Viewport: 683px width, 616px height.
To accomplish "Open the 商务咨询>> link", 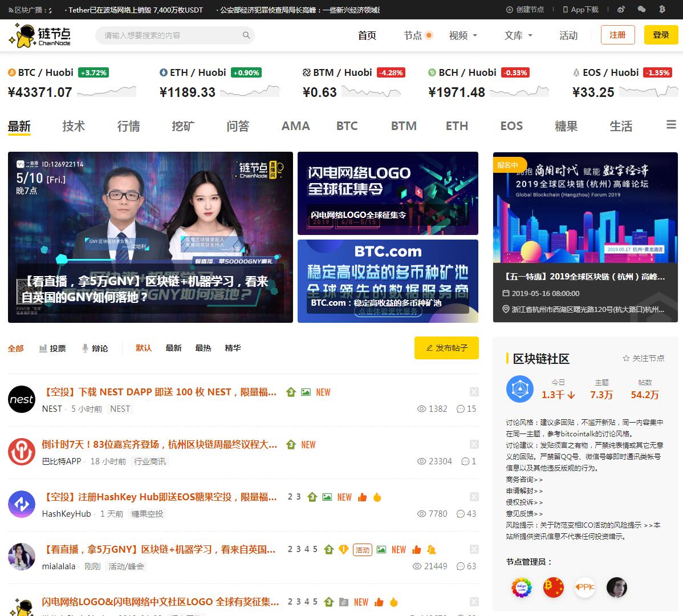I will [x=524, y=479].
